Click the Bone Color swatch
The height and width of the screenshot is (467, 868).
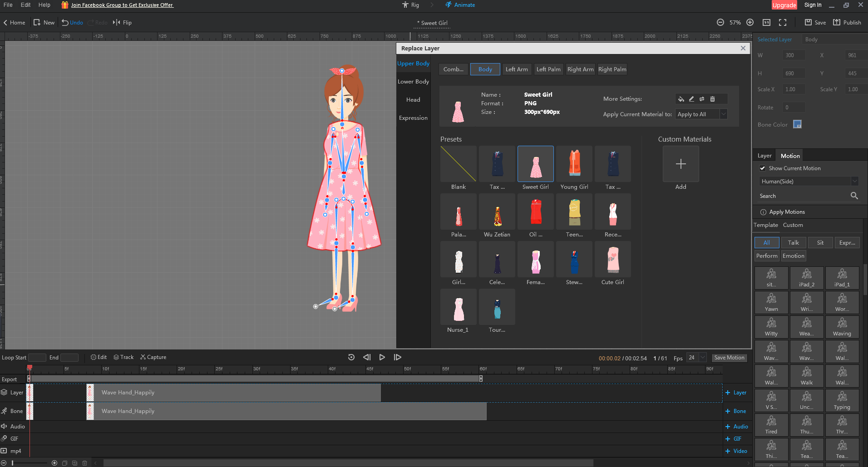pos(797,124)
